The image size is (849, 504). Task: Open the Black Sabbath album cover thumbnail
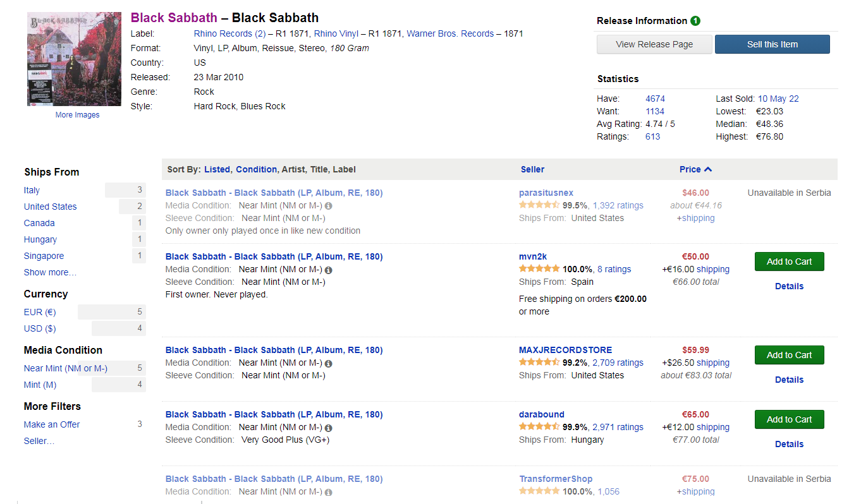click(x=74, y=59)
